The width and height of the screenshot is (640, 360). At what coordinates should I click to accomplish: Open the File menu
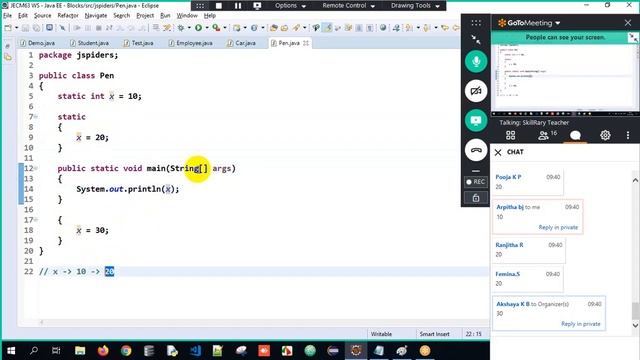[7, 16]
